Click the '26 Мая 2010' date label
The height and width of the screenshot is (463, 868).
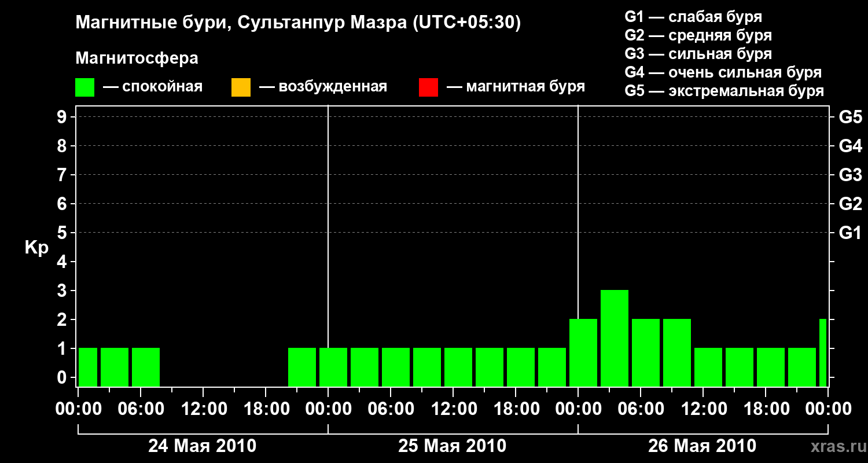point(703,446)
